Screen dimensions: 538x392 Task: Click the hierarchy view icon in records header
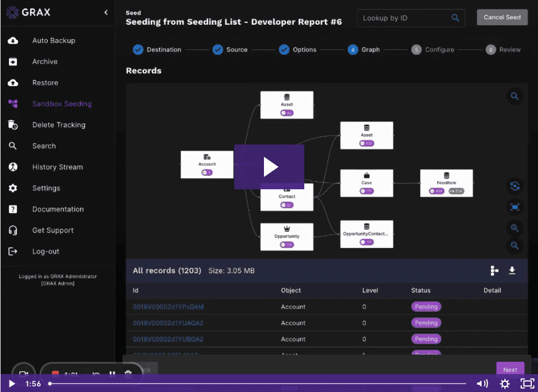point(494,271)
